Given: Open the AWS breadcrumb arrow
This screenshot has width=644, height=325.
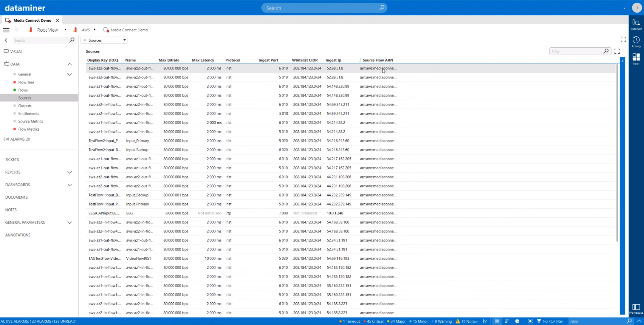Looking at the screenshot, I should pyautogui.click(x=95, y=30).
